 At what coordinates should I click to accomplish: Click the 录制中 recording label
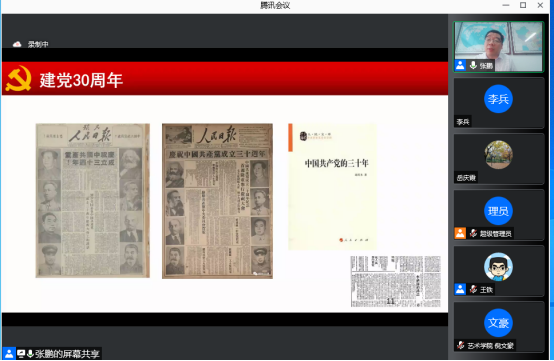(x=38, y=44)
